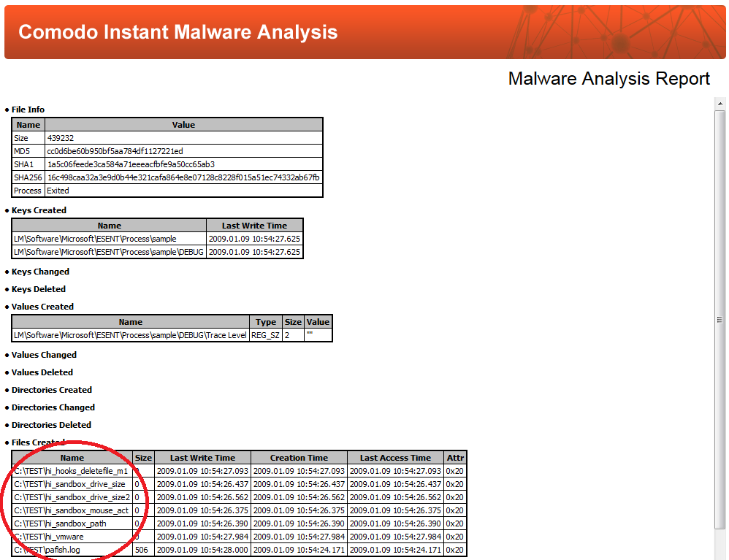
Task: Click the Comodo Instant Malware Analysis banner title
Action: point(178,32)
